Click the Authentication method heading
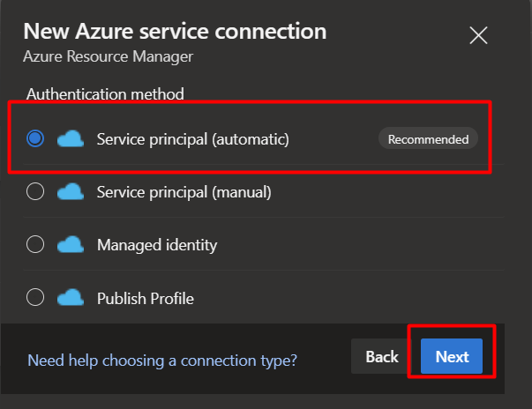The height and width of the screenshot is (409, 532). coord(105,93)
